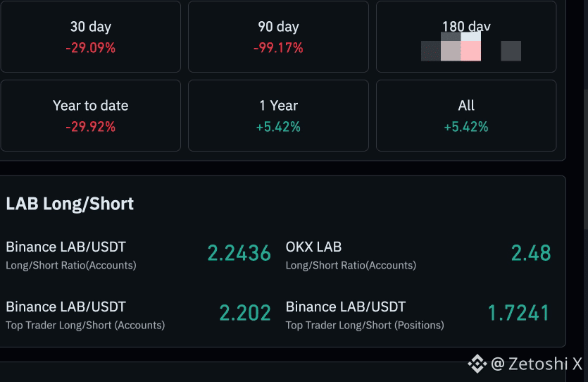The width and height of the screenshot is (588, 382).
Task: Select the Year to date card
Action: [90, 116]
